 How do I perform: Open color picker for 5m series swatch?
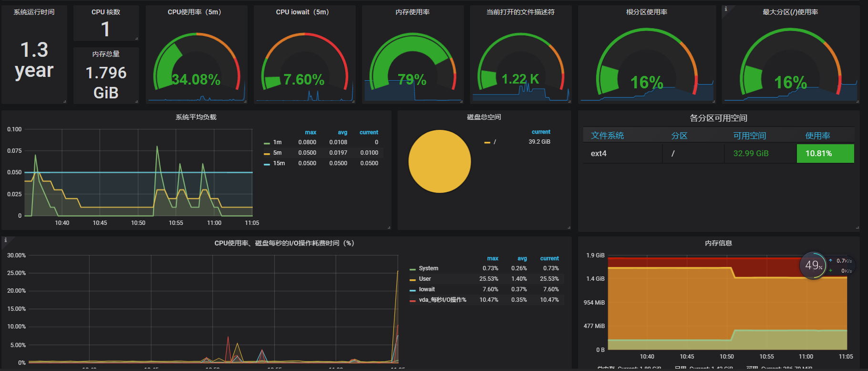[x=267, y=153]
